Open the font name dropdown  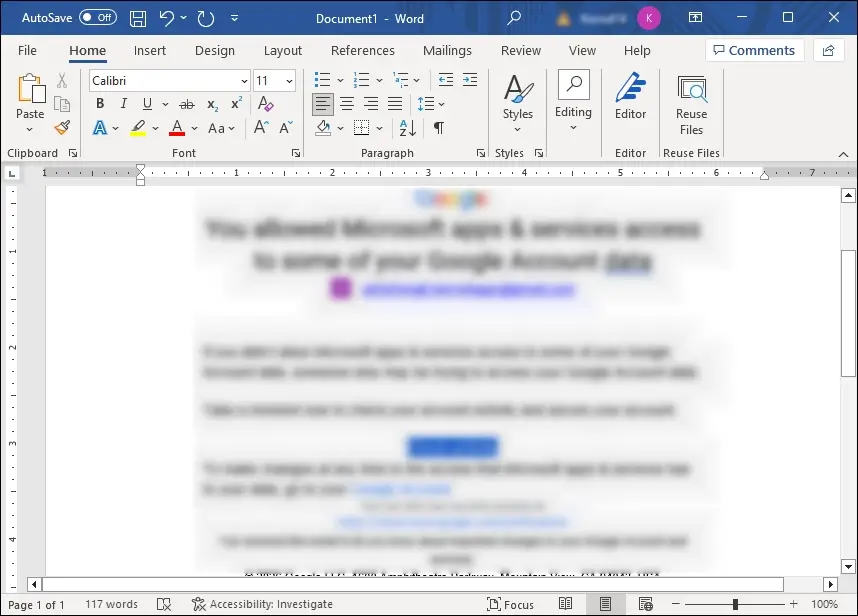(x=244, y=81)
